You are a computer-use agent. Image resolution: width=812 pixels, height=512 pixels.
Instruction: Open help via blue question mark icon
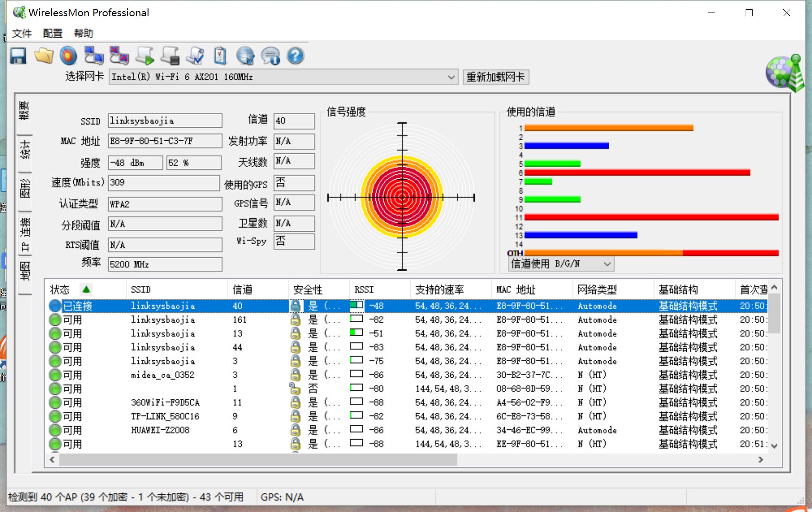296,56
